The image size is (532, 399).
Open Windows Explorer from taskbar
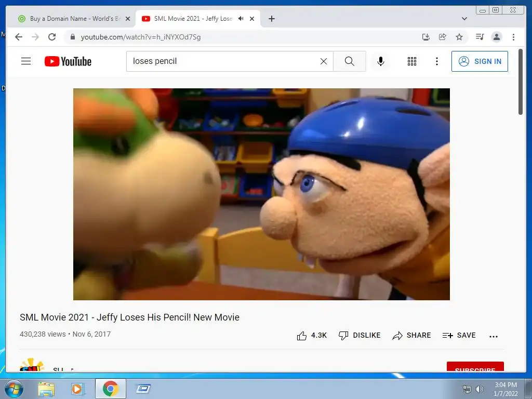coord(46,389)
